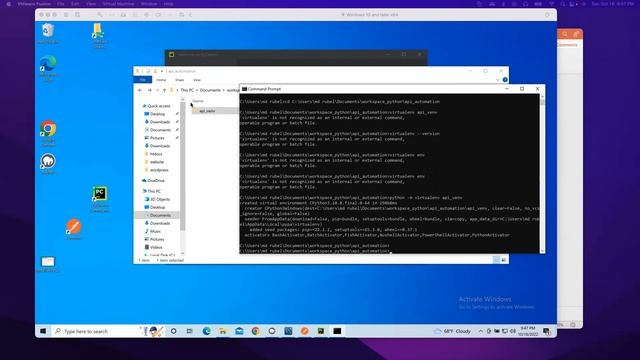Select This PC in the address breadcrumb
The width and height of the screenshot is (640, 360).
point(187,90)
